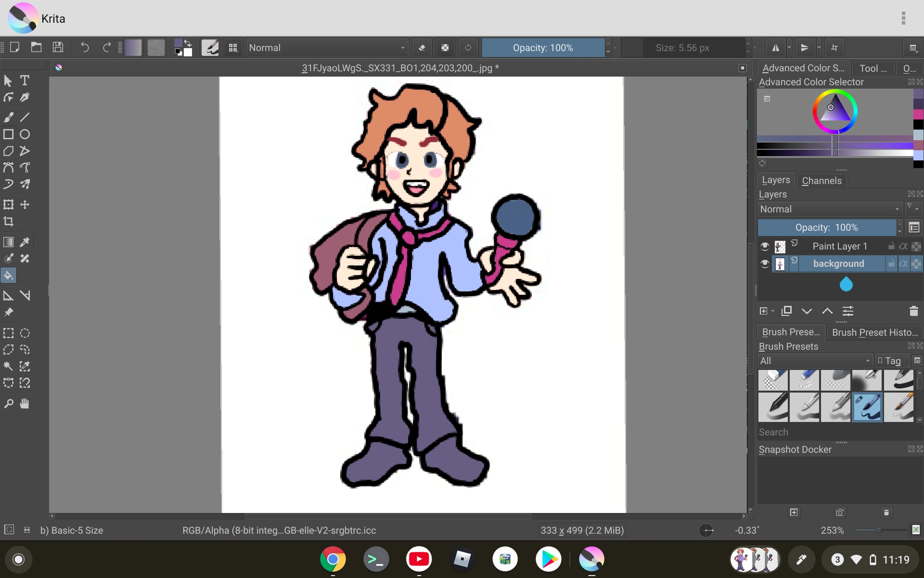Screen dimensions: 924x578
Task: Select the Text tool
Action: click(25, 80)
